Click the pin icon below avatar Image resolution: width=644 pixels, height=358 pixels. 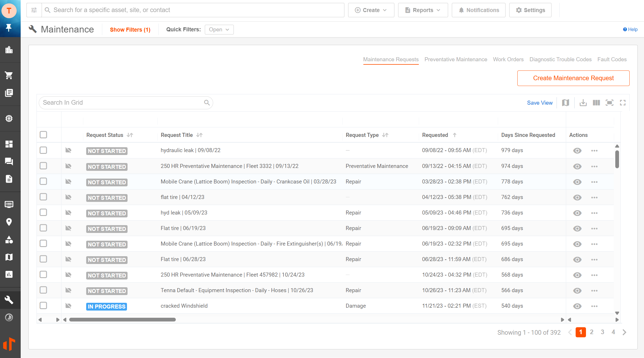9,28
